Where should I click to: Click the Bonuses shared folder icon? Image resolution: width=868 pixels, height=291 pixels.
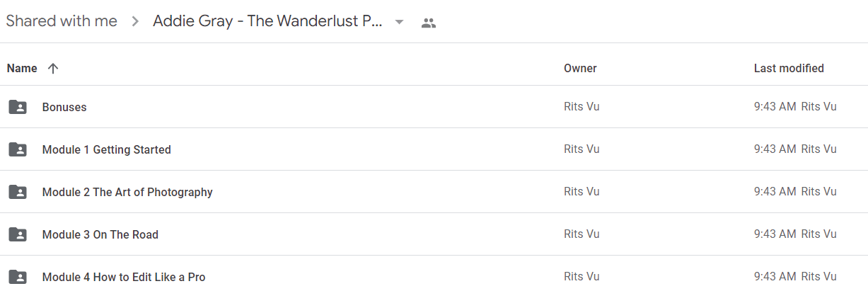[18, 107]
